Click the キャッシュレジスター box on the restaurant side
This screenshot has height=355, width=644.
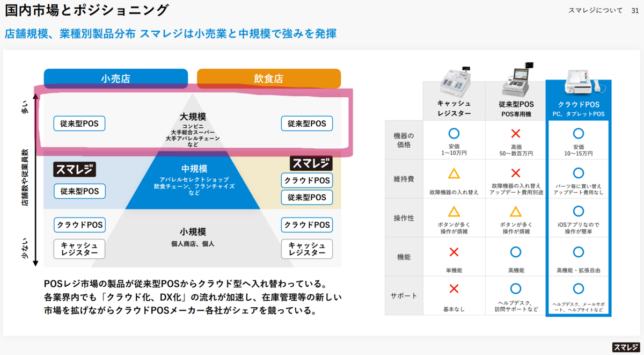point(307,249)
